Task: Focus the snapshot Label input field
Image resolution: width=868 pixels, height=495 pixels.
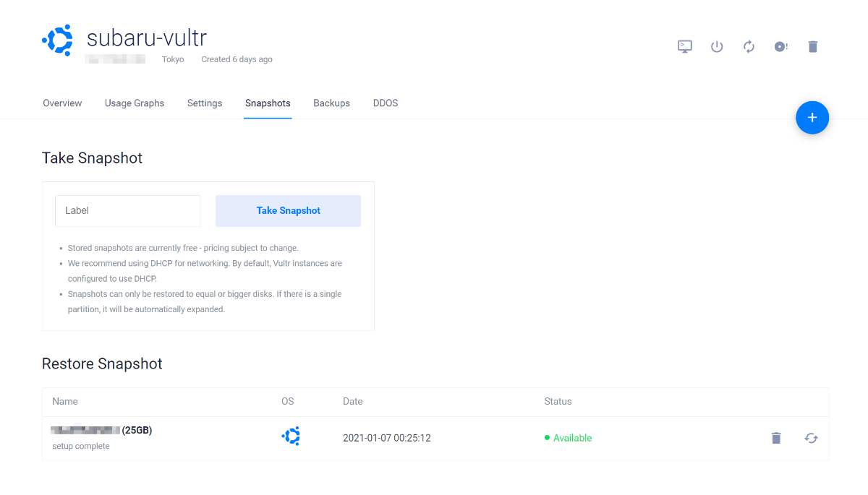Action: [128, 211]
